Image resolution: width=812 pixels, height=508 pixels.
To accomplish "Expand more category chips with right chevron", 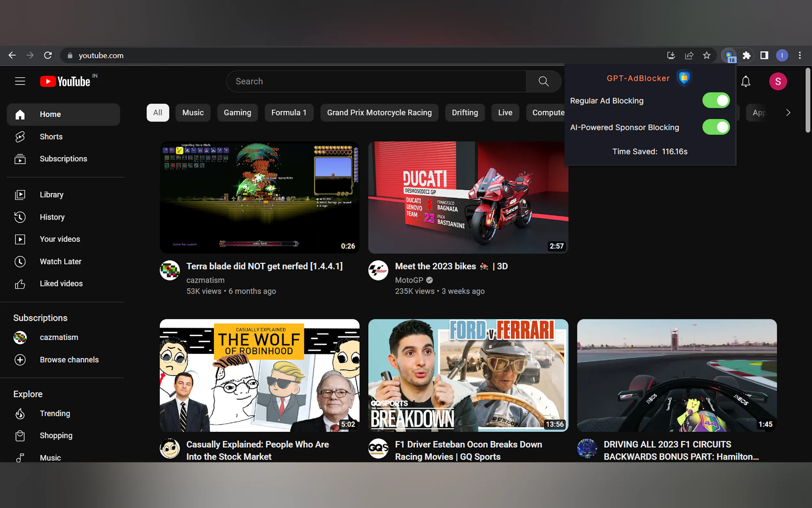I will tap(788, 113).
